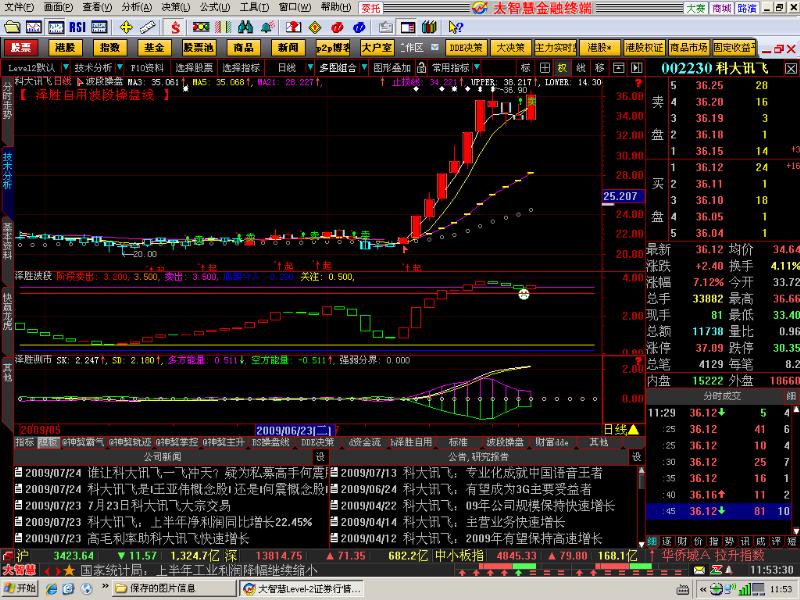Open the 商城 link at top right
Image resolution: width=800 pixels, height=600 pixels.
click(721, 8)
